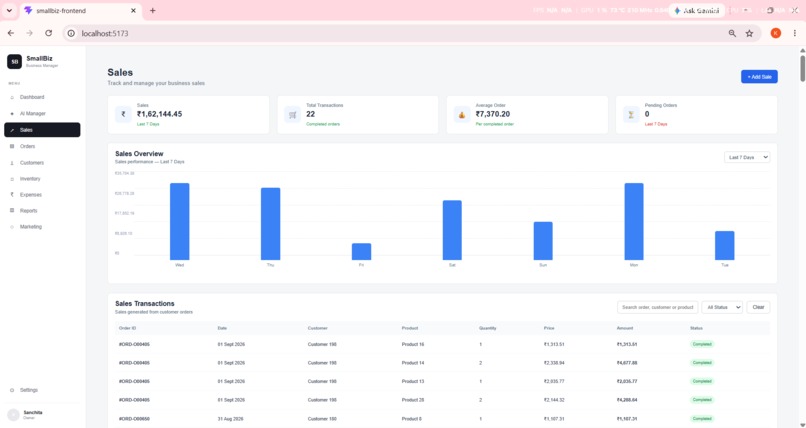Click the Amount column header
Screen dimensions: 806x428
[x=625, y=328]
